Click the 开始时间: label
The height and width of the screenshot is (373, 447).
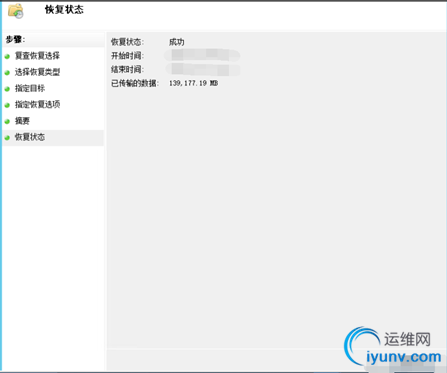pyautogui.click(x=127, y=56)
